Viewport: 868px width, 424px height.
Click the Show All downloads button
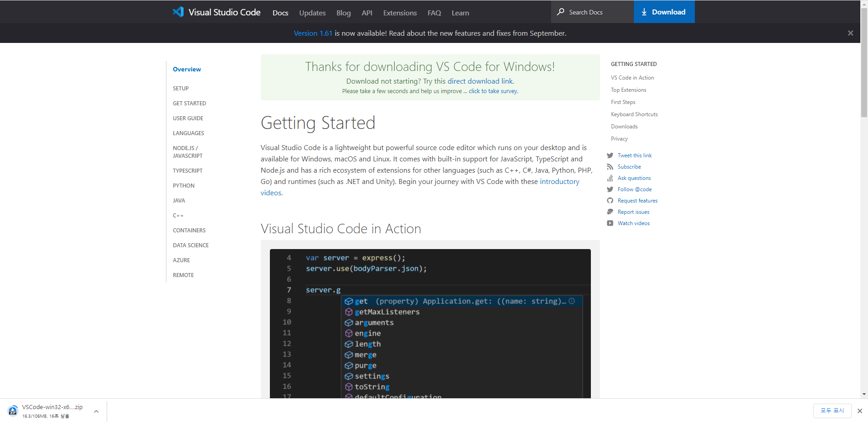point(832,410)
